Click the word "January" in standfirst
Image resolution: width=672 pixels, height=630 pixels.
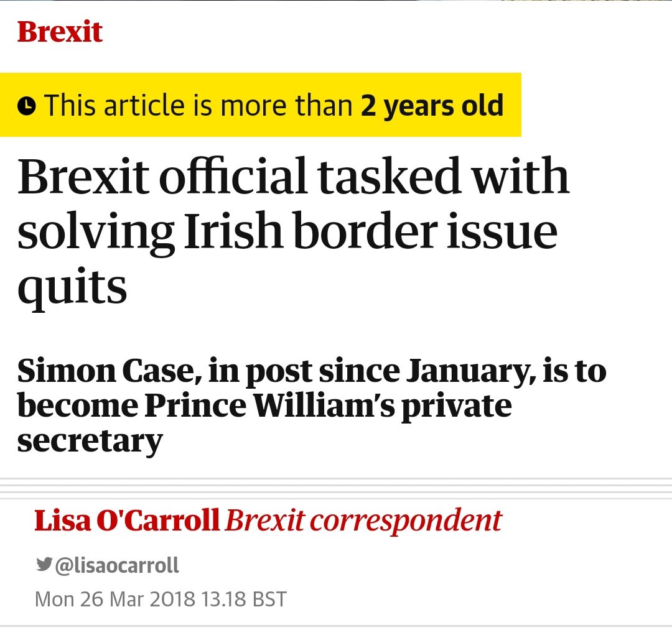click(x=469, y=371)
